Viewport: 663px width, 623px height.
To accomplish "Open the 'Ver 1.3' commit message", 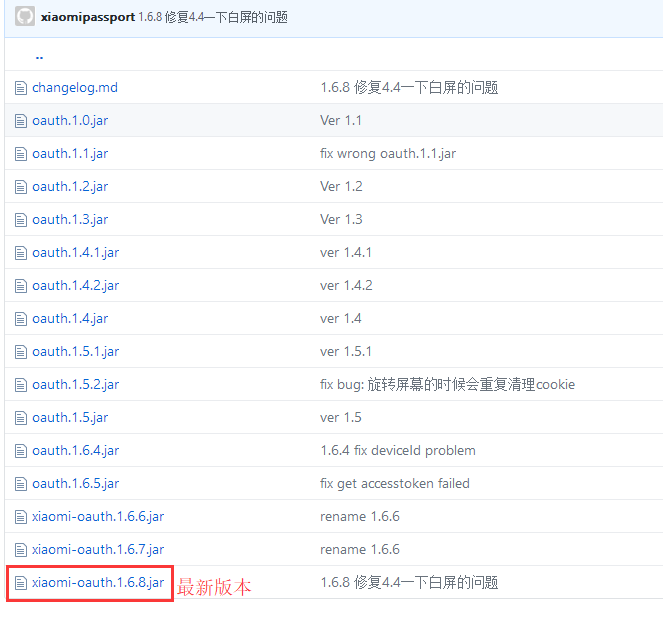I will tap(341, 220).
